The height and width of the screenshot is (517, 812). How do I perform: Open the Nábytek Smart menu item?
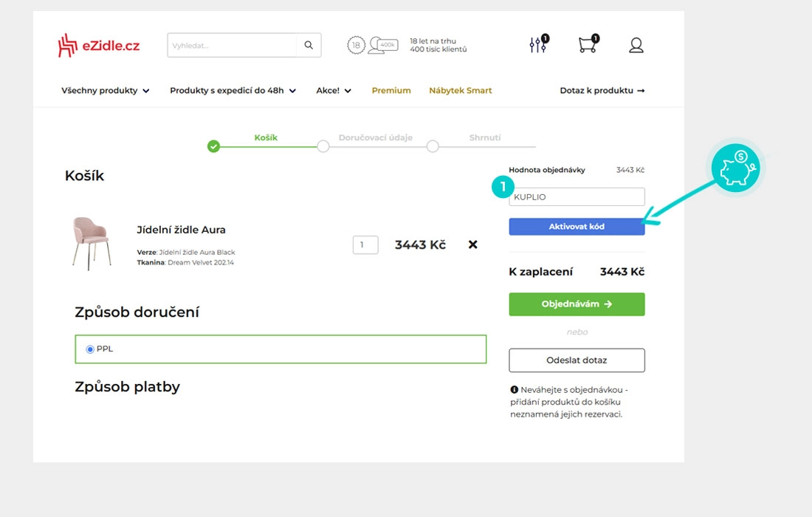pyautogui.click(x=460, y=91)
